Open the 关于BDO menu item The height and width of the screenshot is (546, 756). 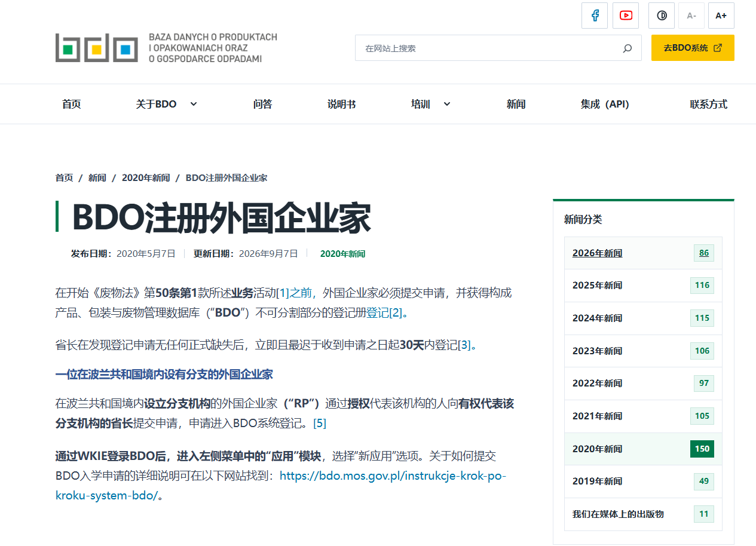156,104
